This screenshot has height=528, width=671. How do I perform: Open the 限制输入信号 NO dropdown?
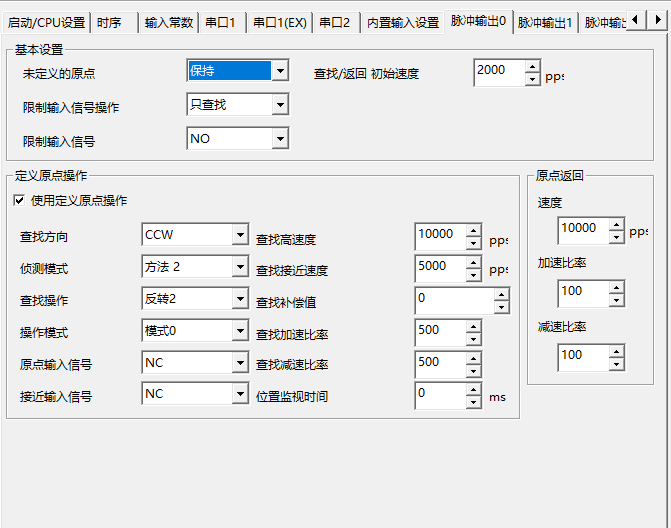(280, 139)
